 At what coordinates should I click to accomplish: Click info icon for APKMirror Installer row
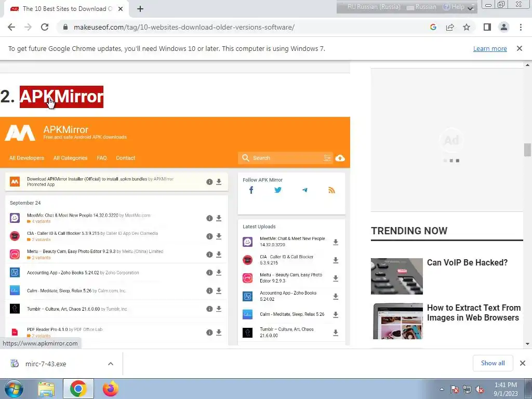(x=209, y=182)
